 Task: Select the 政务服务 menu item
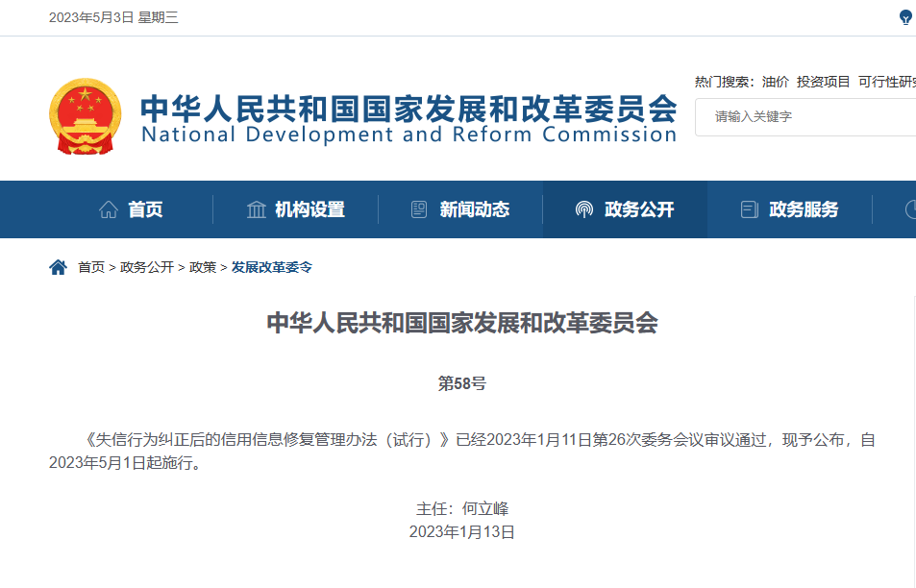(x=803, y=208)
